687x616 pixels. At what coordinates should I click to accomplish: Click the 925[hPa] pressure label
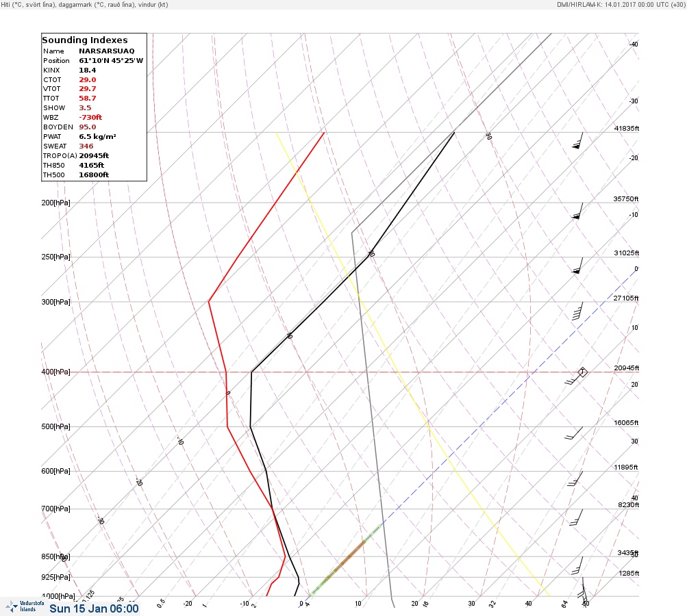(55, 577)
